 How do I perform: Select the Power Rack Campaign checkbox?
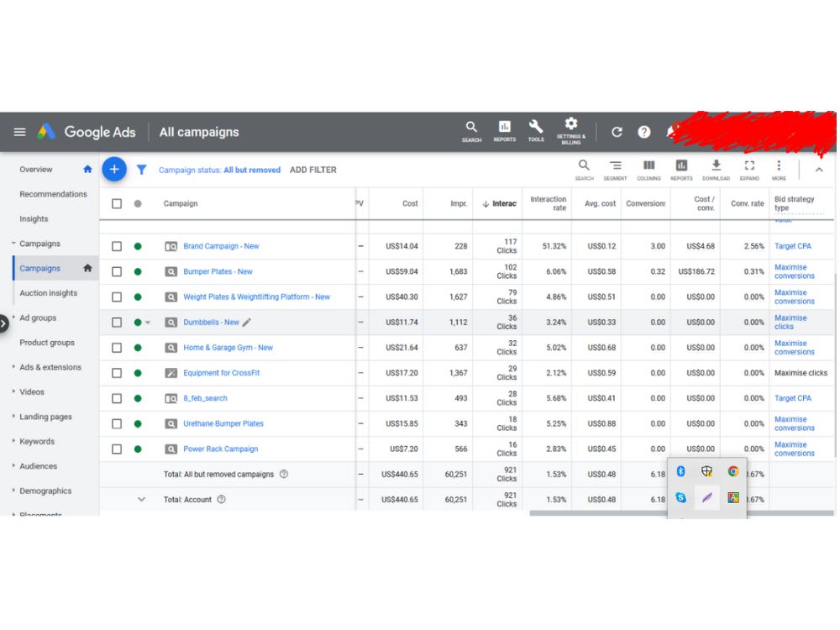tap(117, 449)
